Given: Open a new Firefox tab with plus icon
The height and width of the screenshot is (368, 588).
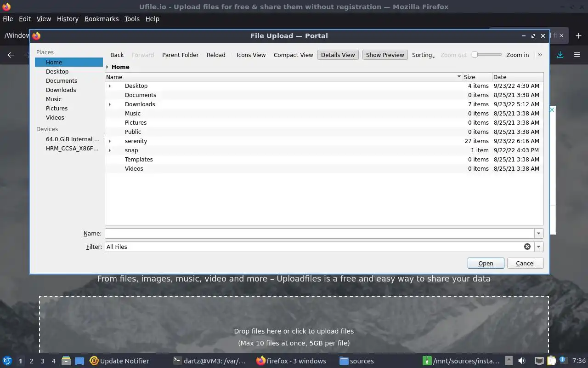Looking at the screenshot, I should tap(578, 35).
